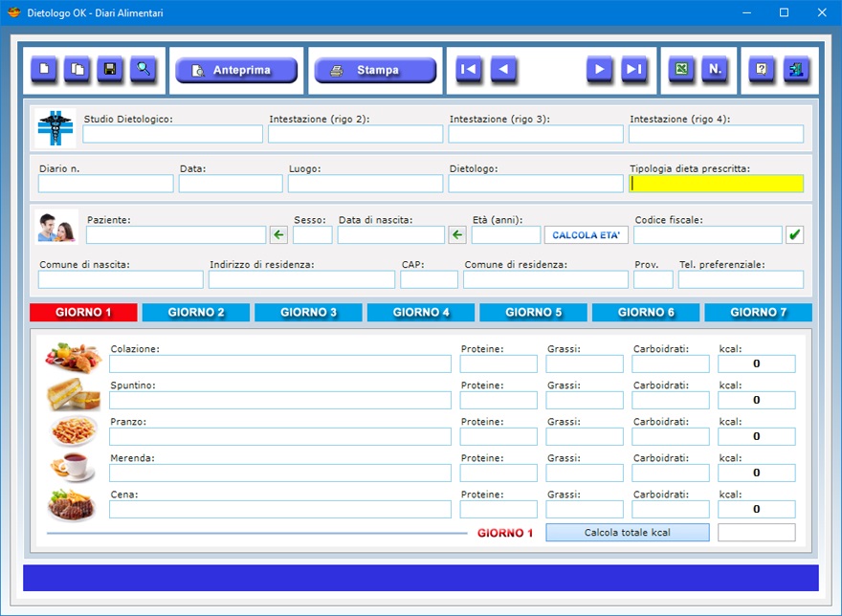This screenshot has height=616, width=842.
Task: Click the exit door icon
Action: tap(796, 69)
